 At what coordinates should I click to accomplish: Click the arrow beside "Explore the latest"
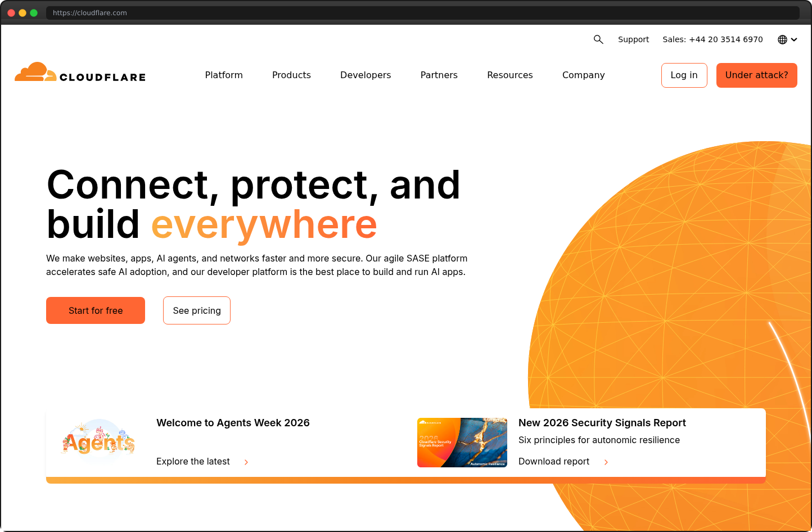pyautogui.click(x=246, y=462)
